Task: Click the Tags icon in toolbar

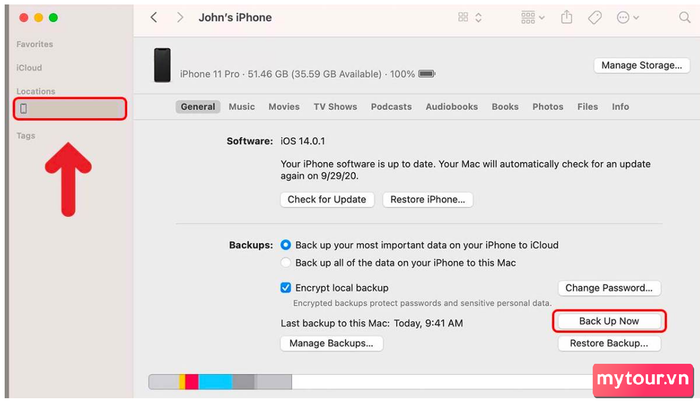Action: (595, 17)
